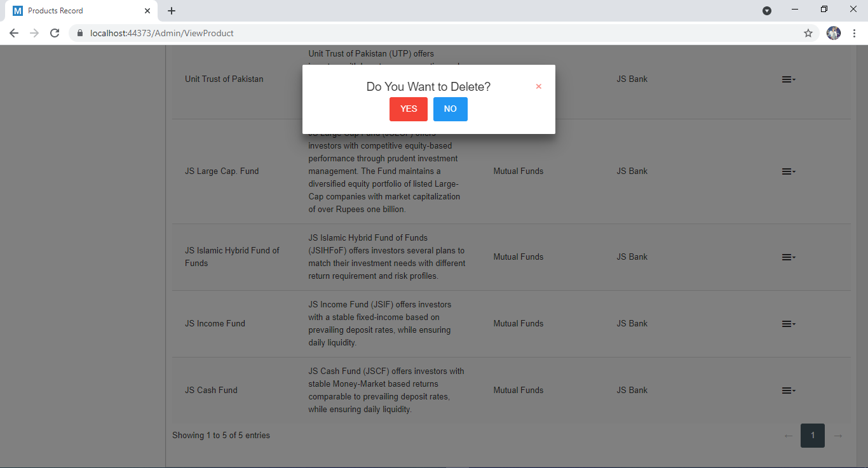Click 'JS Bank' in JS Cash Fund row

632,391
